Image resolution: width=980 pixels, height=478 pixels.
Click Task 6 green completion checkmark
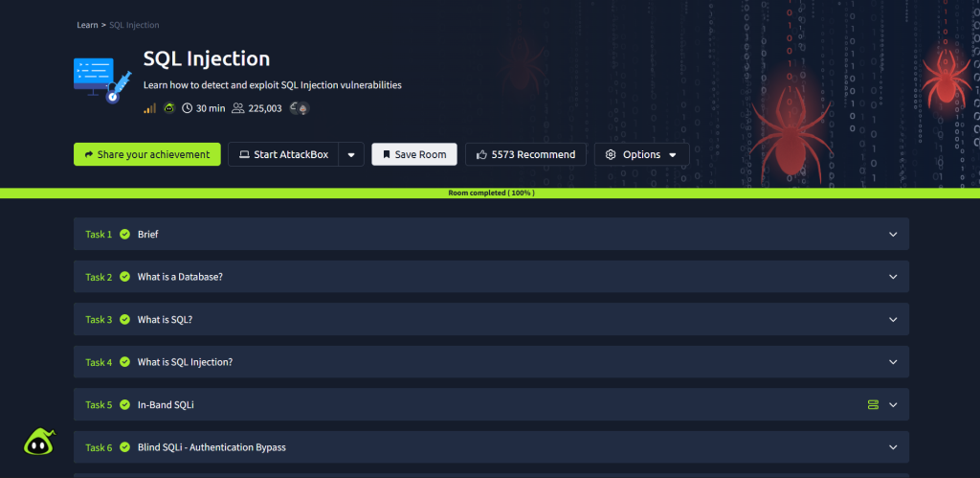(125, 447)
